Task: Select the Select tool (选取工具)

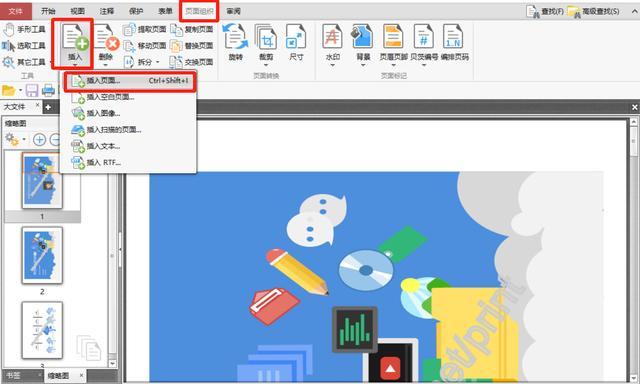Action: click(24, 46)
